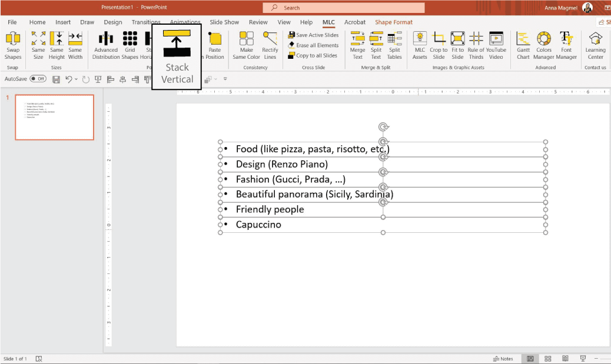This screenshot has width=611, height=364.
Task: Turn on AutoSave
Action: click(x=39, y=78)
